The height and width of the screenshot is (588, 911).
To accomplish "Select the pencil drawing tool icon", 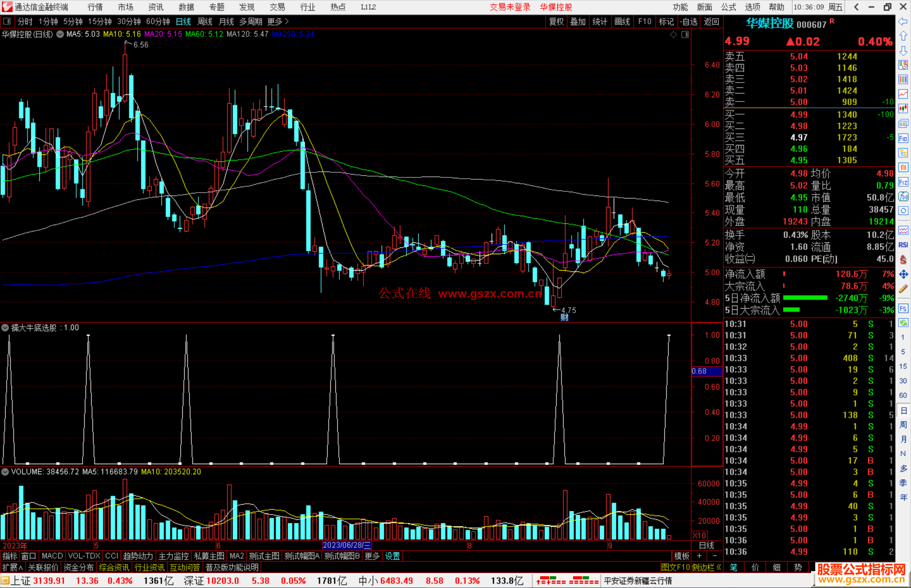I will click(x=903, y=289).
